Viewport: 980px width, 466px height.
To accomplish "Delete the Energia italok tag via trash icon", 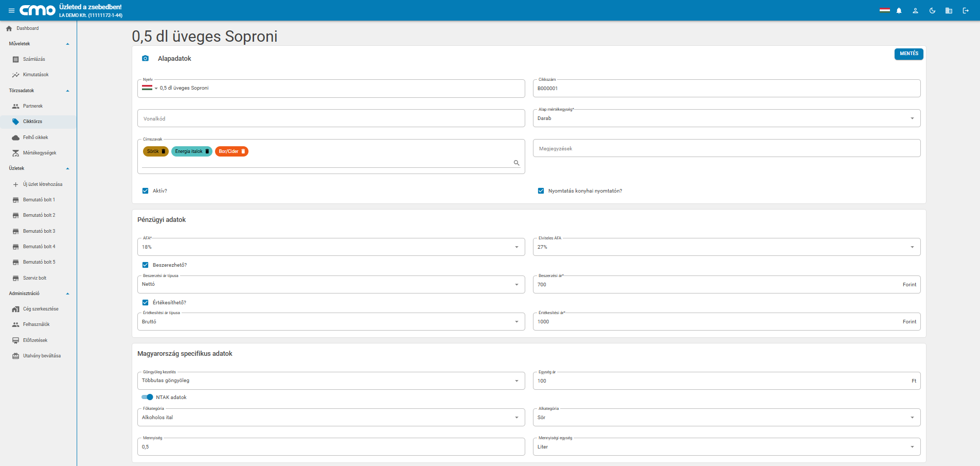I will click(x=207, y=151).
